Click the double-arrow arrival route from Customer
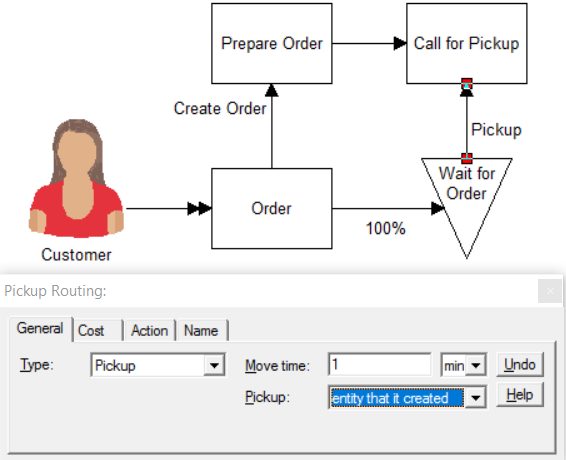The image size is (566, 460). tap(169, 208)
